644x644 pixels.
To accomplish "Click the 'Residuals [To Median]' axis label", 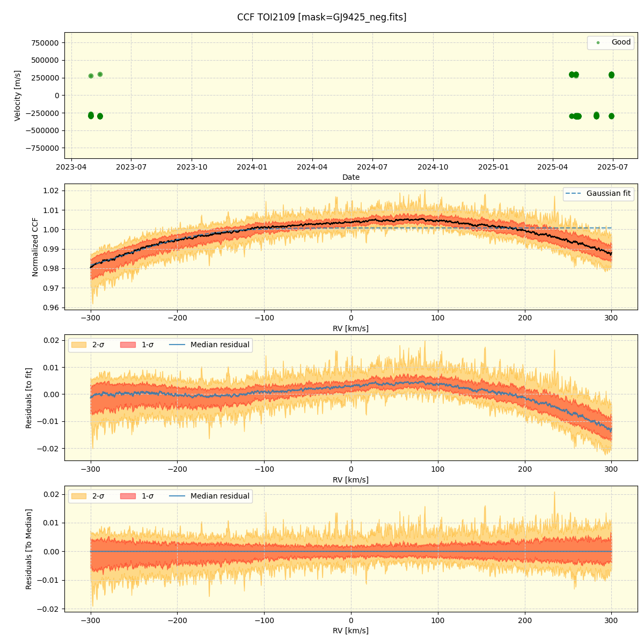I will [x=29, y=549].
